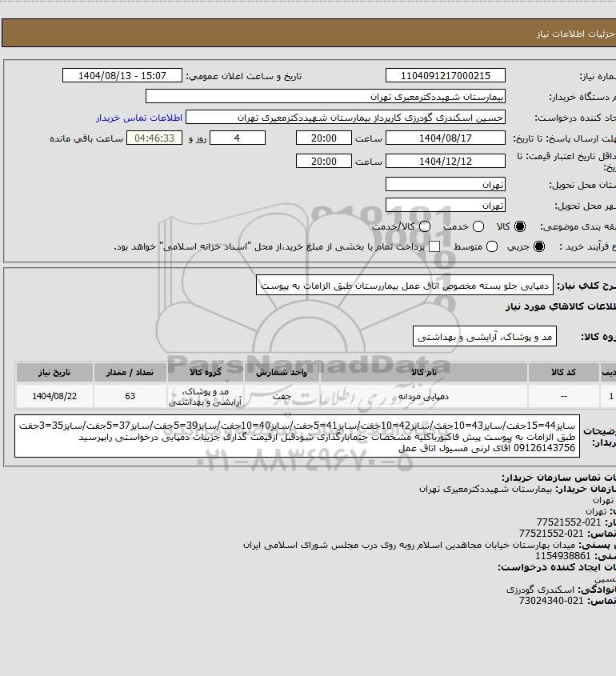The image size is (616, 676).
Task: Click the remaining days field showing 4
Action: (235, 138)
